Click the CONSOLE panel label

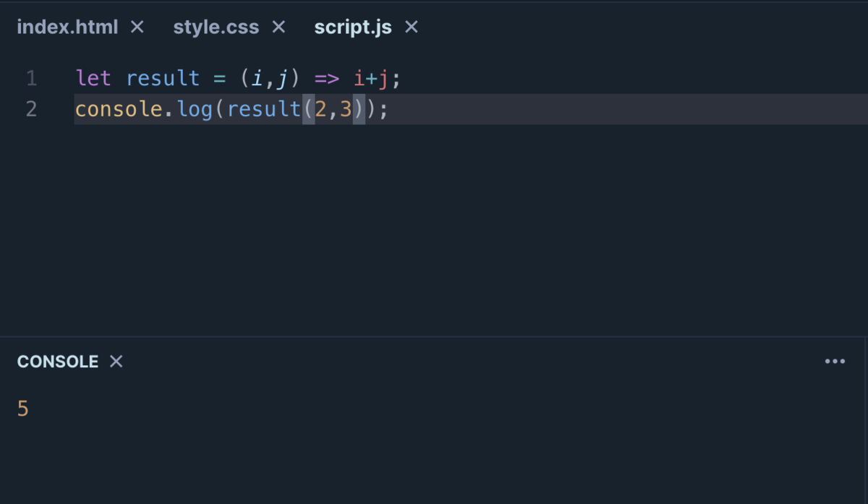coord(58,362)
